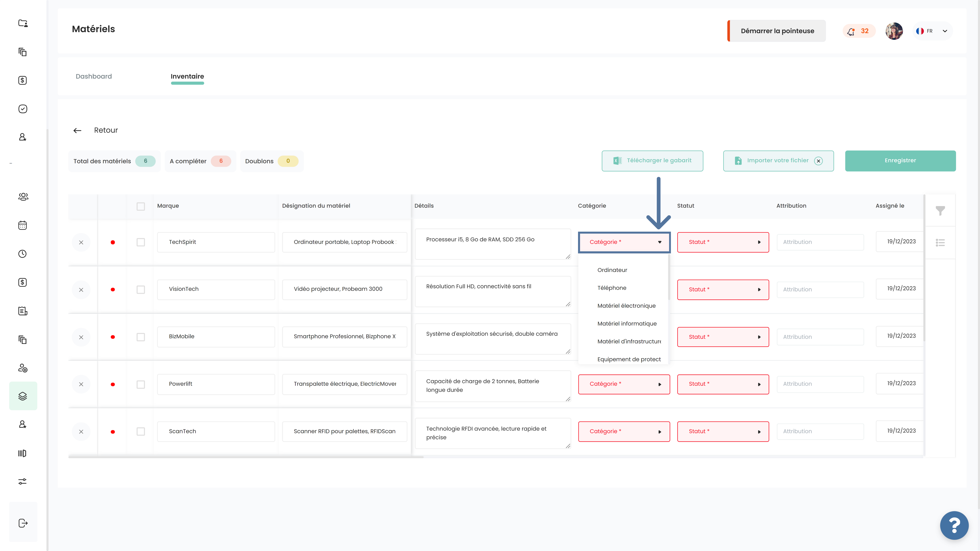Click the Retour link
Screen dimensions: 980x551
coord(106,130)
